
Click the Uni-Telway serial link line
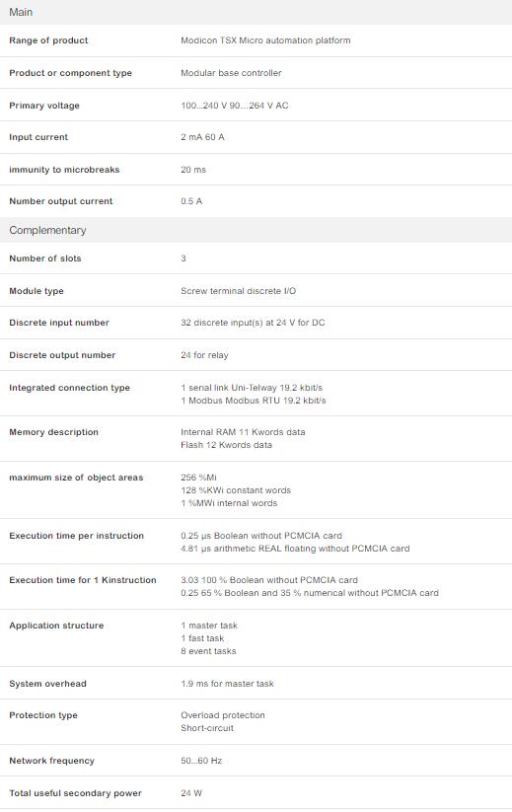pos(252,388)
